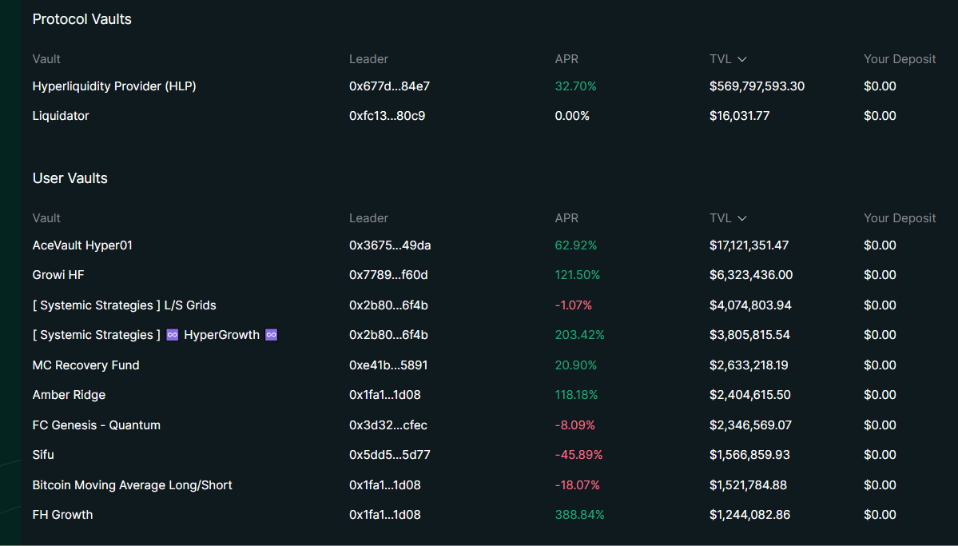Sort User Vaults by the TVL arrow
This screenshot has width=958, height=546.
(x=742, y=218)
